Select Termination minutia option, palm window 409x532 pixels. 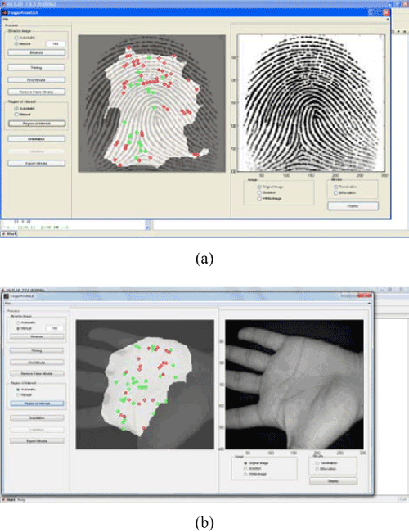click(317, 463)
